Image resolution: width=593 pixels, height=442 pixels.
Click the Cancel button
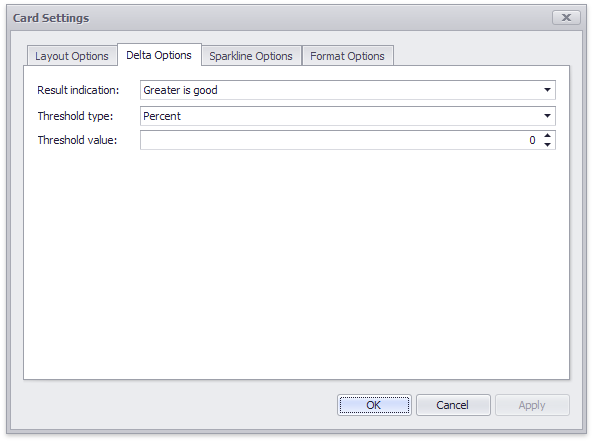[x=453, y=405]
